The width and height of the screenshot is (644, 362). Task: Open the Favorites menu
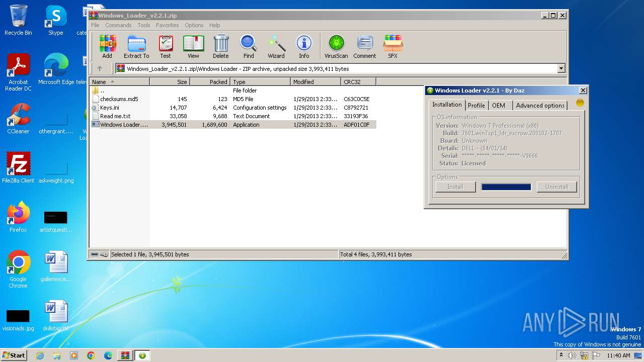click(168, 25)
